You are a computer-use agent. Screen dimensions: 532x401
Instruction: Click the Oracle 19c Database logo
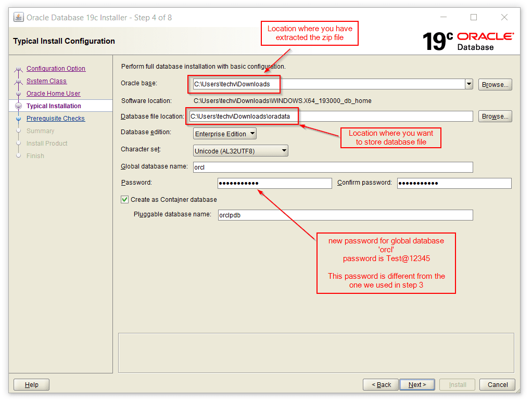point(467,41)
